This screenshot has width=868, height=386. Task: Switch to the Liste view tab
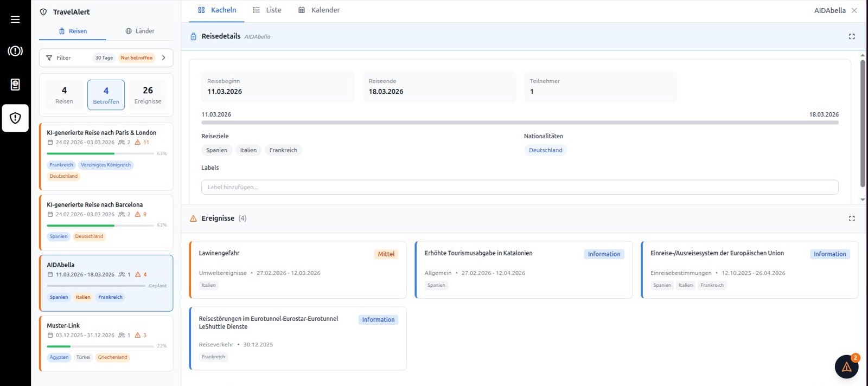267,10
